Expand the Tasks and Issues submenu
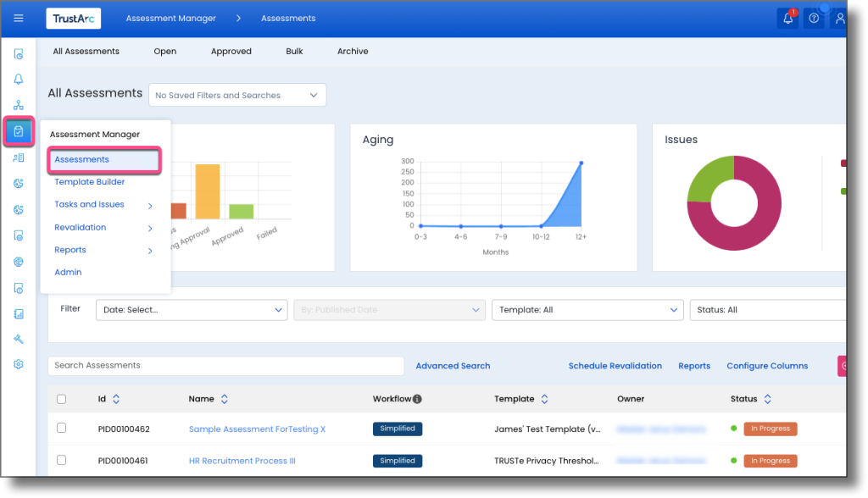The width and height of the screenshot is (868, 498). (x=150, y=206)
